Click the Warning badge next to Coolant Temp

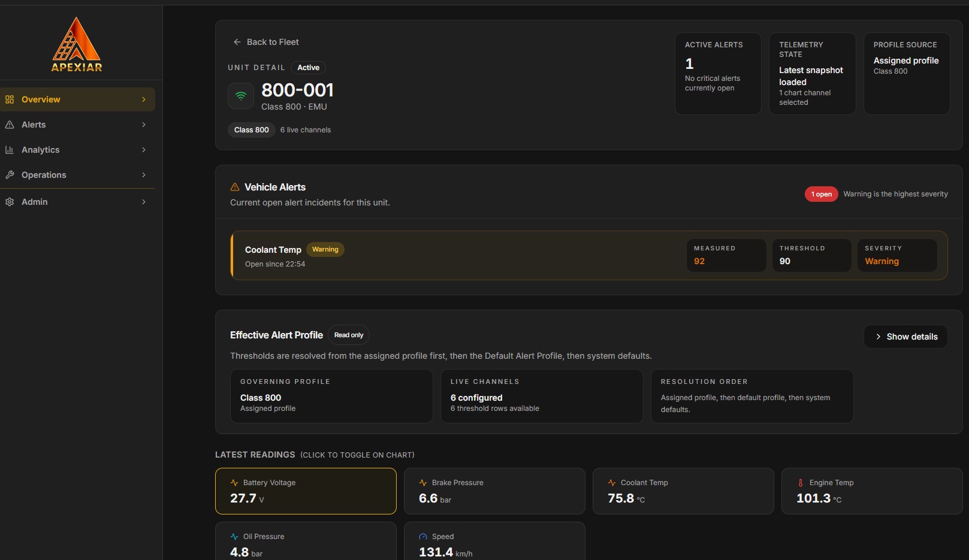(x=325, y=249)
